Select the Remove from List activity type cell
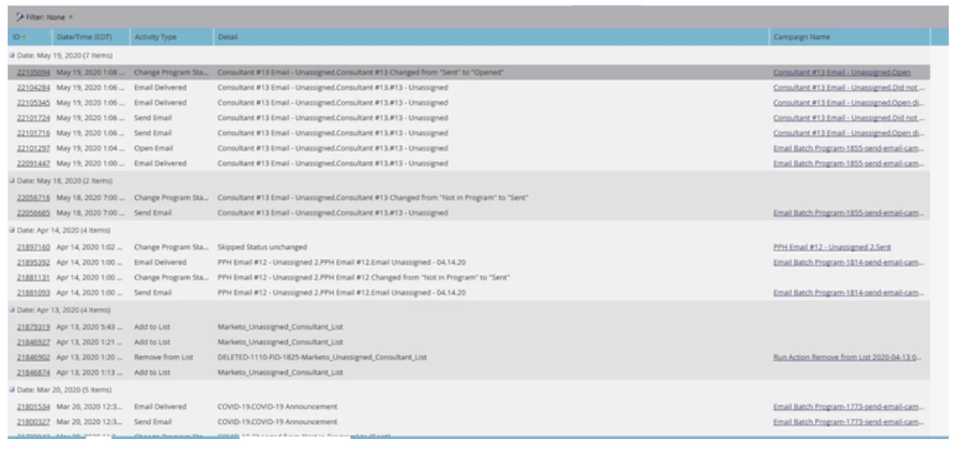Screen dimensions: 980x449 [163, 357]
